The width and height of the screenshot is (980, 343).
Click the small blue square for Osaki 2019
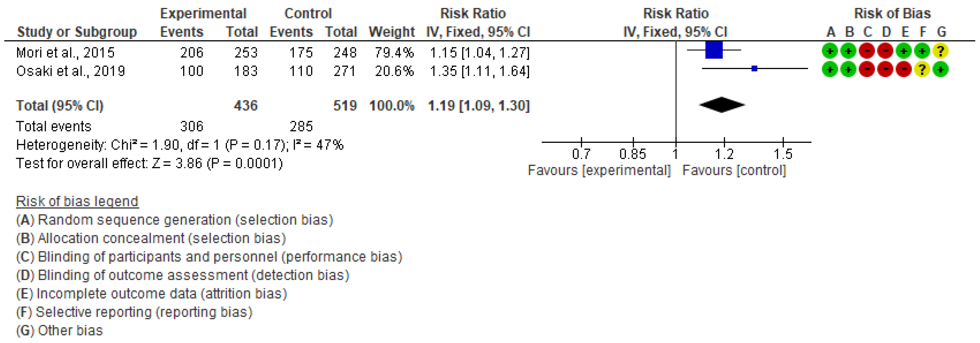click(x=754, y=68)
